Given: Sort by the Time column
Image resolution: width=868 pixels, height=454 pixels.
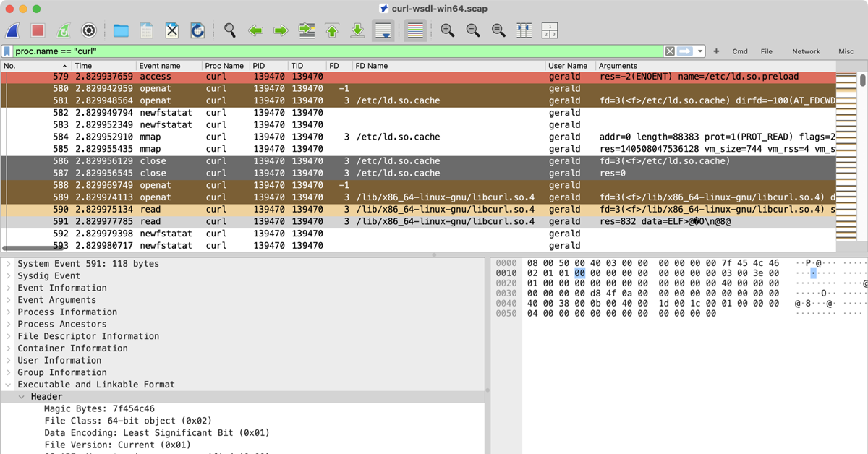Looking at the screenshot, I should click(x=104, y=66).
